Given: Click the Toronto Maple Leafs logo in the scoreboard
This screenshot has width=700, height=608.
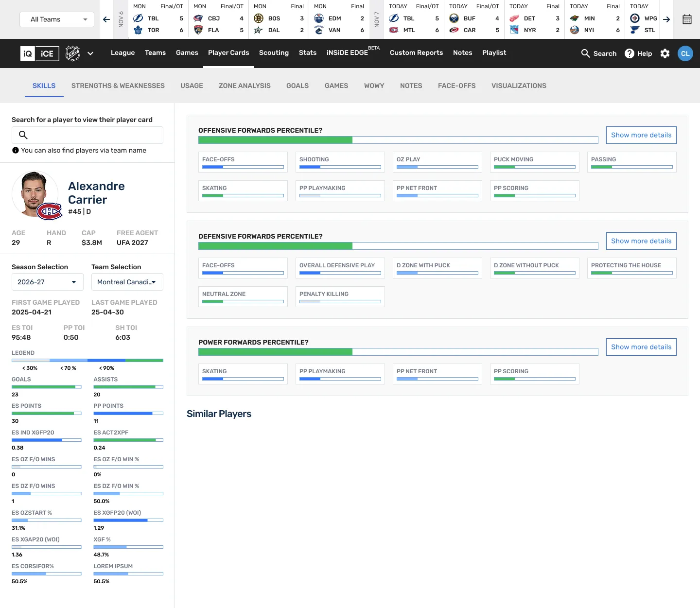Looking at the screenshot, I should [x=138, y=30].
